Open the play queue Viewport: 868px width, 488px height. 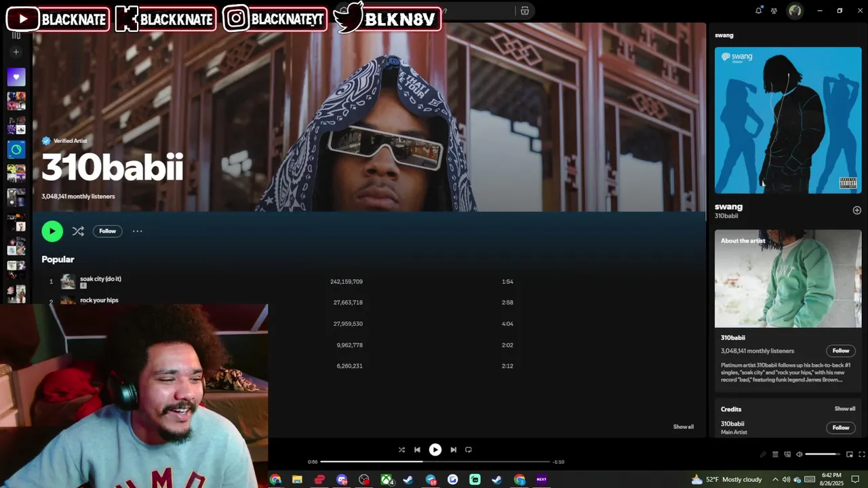[x=775, y=454]
